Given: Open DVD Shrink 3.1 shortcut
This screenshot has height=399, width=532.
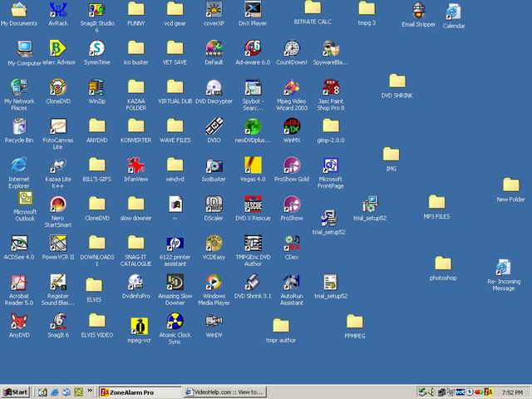Looking at the screenshot, I should (x=253, y=283).
